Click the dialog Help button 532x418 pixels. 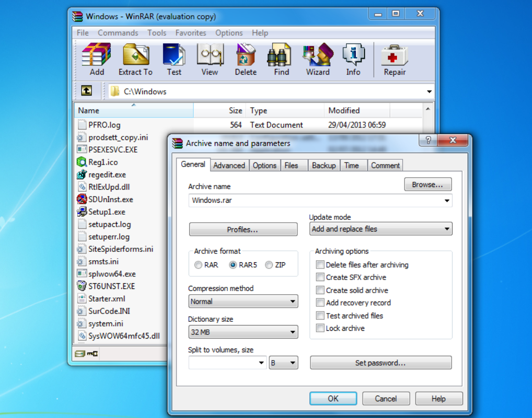click(x=438, y=399)
